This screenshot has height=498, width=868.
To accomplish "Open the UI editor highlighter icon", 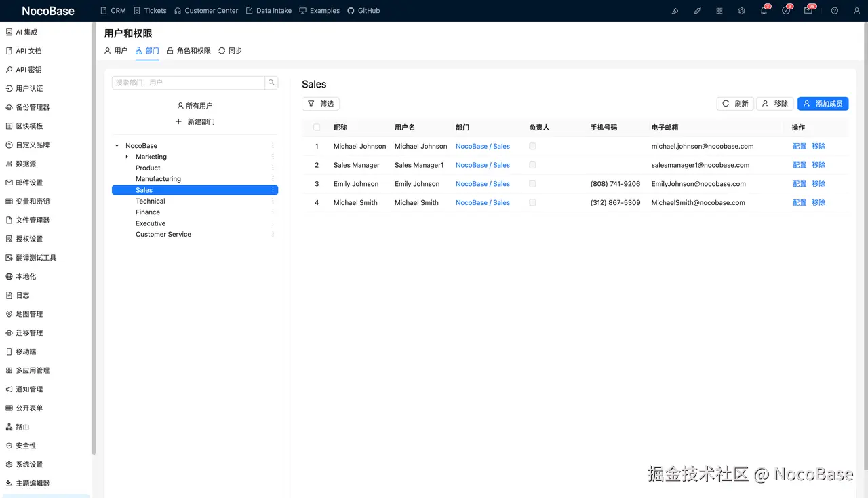I will (675, 11).
